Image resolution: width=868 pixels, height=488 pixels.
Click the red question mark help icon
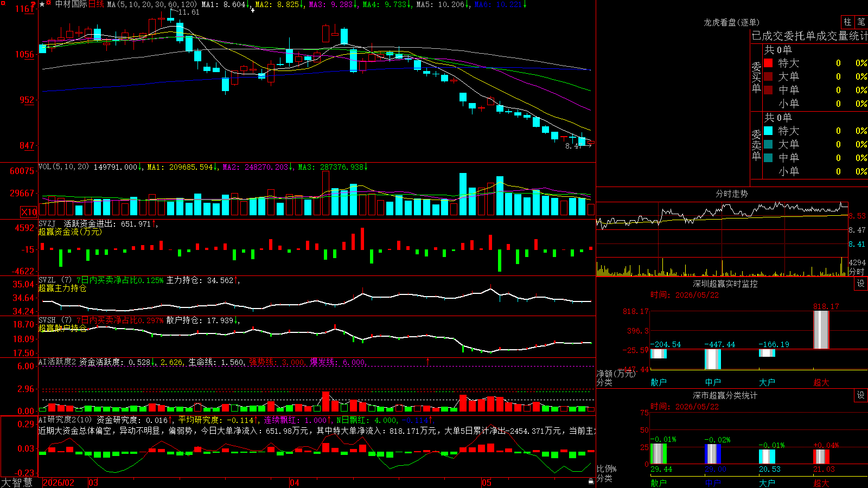click(x=34, y=5)
